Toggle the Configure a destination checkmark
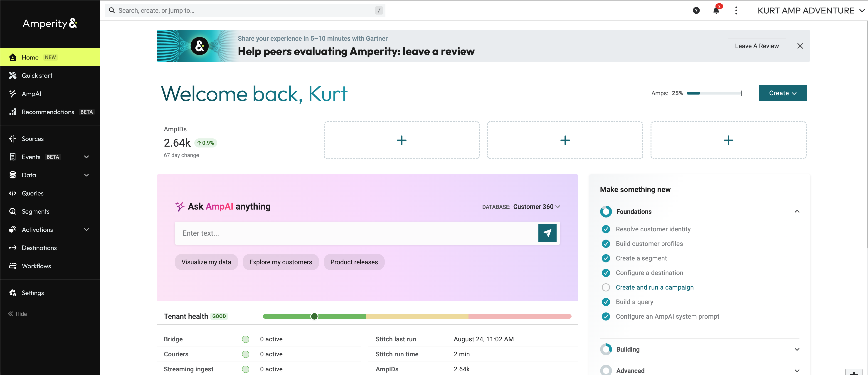The image size is (868, 375). (606, 273)
